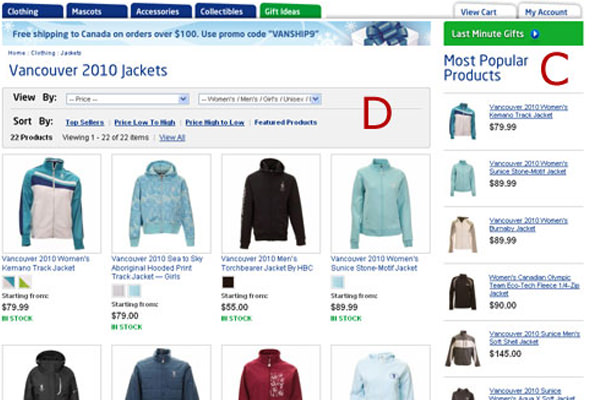Switch to the Gift Ideas tab
Viewport: 600px width, 400px height.
coord(290,11)
